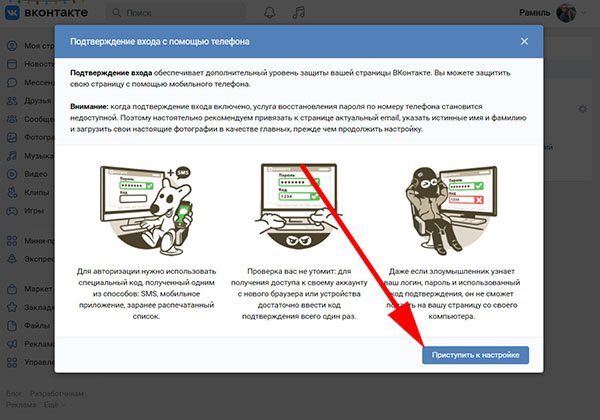This screenshot has width=600, height=420.
Task: Click the Мессенджер sidebar icon
Action: (12, 82)
